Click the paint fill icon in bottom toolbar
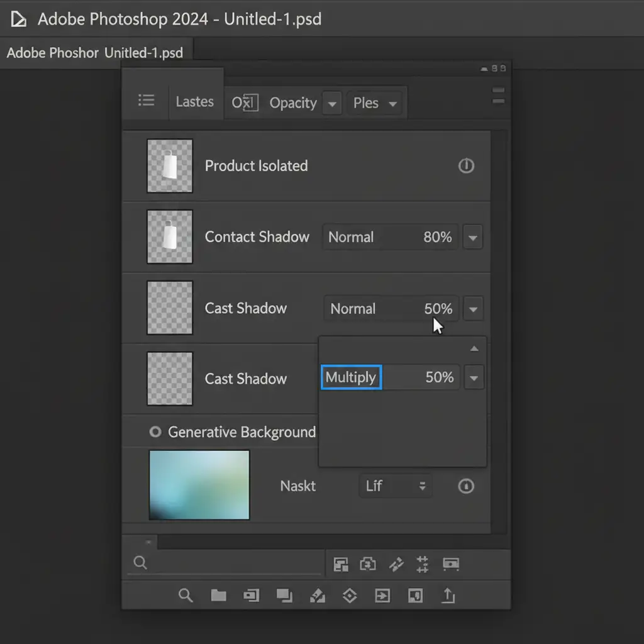 point(318,596)
